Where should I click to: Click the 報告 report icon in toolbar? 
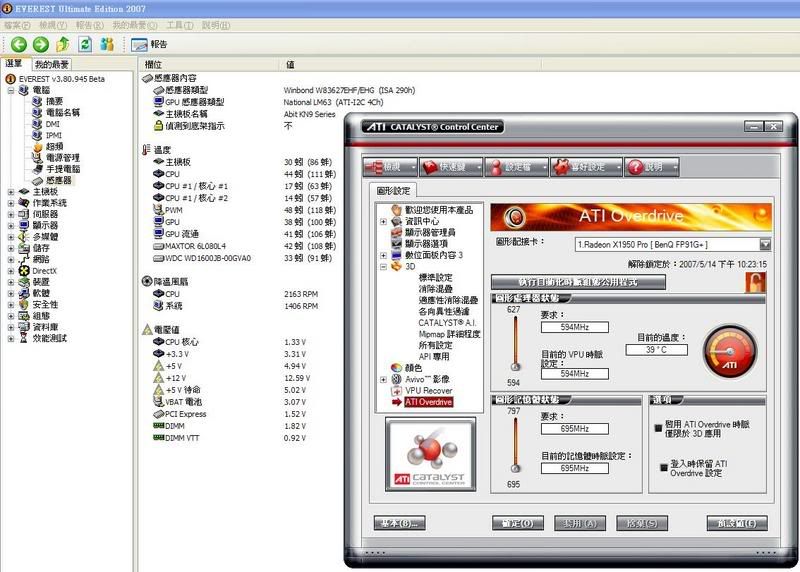(149, 44)
